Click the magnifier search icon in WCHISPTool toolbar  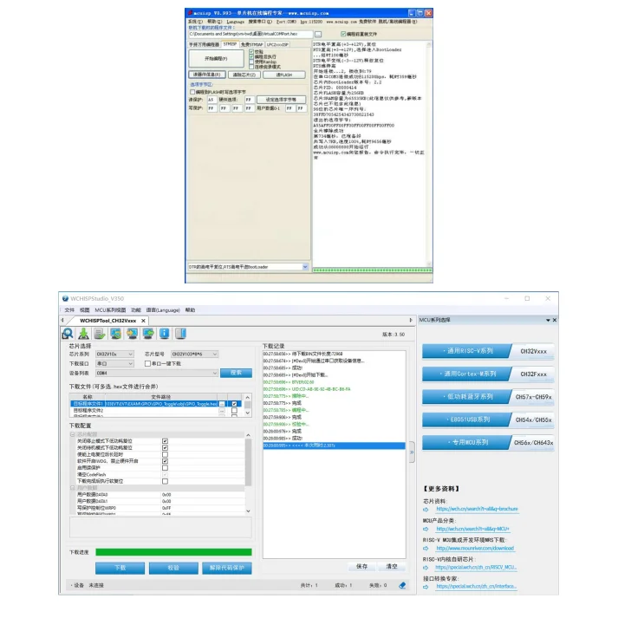[x=68, y=334]
